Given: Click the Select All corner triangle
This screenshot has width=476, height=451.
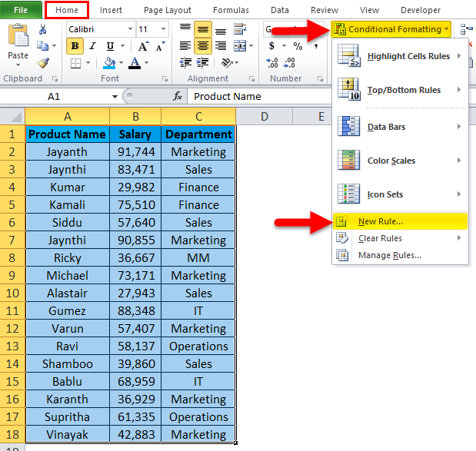Looking at the screenshot, I should pyautogui.click(x=12, y=116).
